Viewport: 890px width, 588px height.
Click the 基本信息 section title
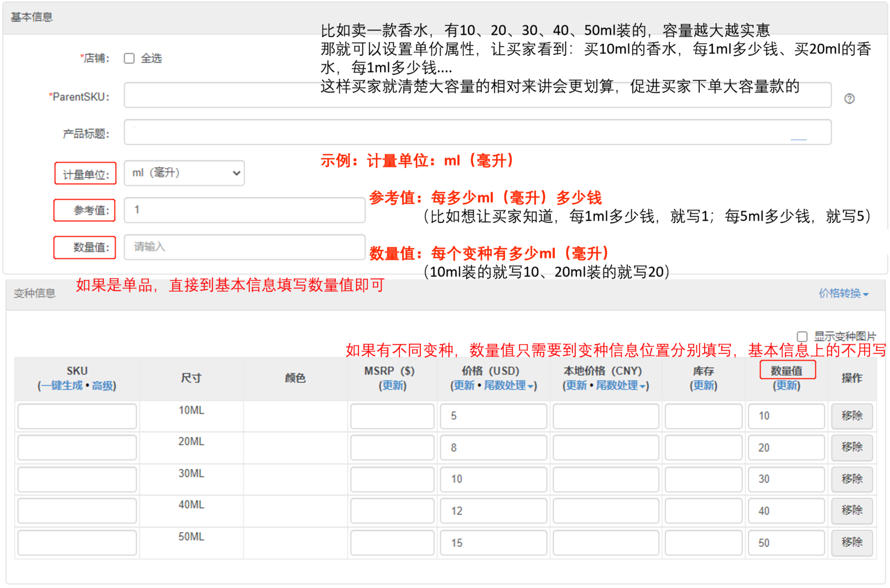click(x=32, y=17)
